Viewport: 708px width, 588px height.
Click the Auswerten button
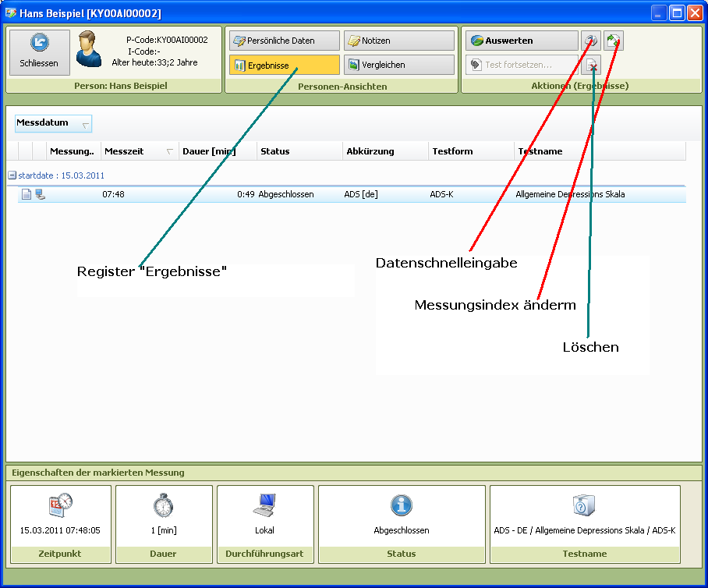(522, 41)
